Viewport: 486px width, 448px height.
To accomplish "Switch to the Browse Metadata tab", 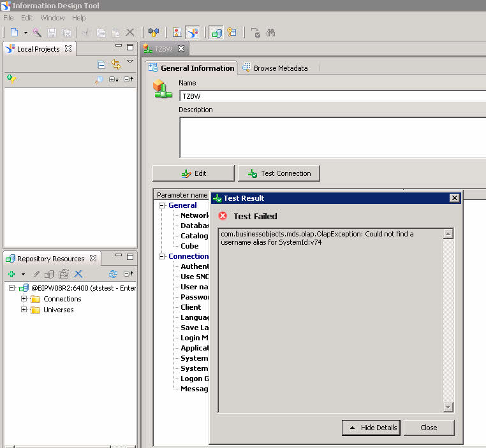I will coord(276,68).
